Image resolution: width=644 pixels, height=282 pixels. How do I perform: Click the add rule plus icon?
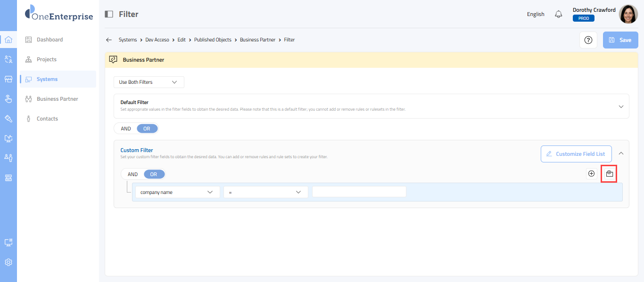pyautogui.click(x=591, y=174)
